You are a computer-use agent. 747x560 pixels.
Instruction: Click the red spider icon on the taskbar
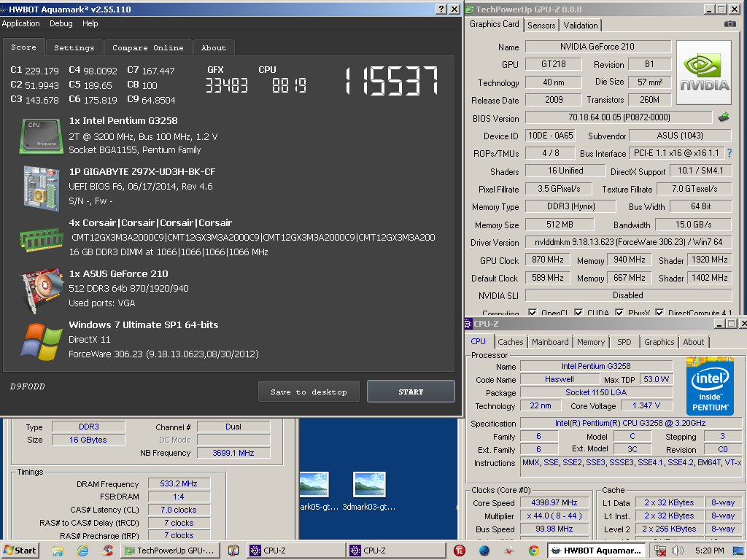click(509, 551)
